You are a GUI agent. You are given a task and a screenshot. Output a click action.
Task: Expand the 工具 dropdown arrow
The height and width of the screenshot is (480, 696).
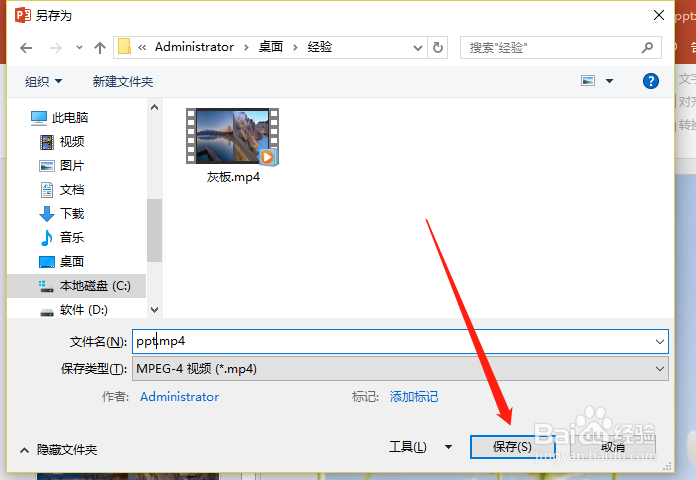pyautogui.click(x=448, y=447)
